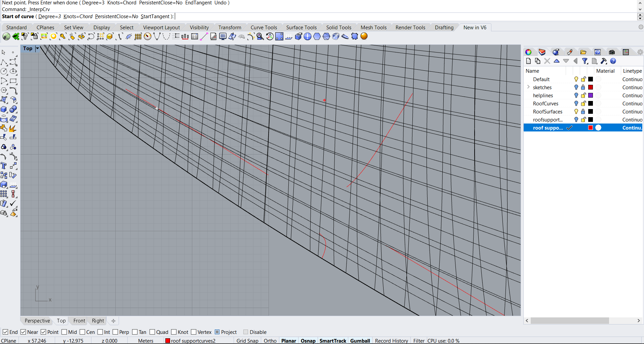Click the Degree=3 command option
The height and width of the screenshot is (344, 644).
tap(50, 16)
